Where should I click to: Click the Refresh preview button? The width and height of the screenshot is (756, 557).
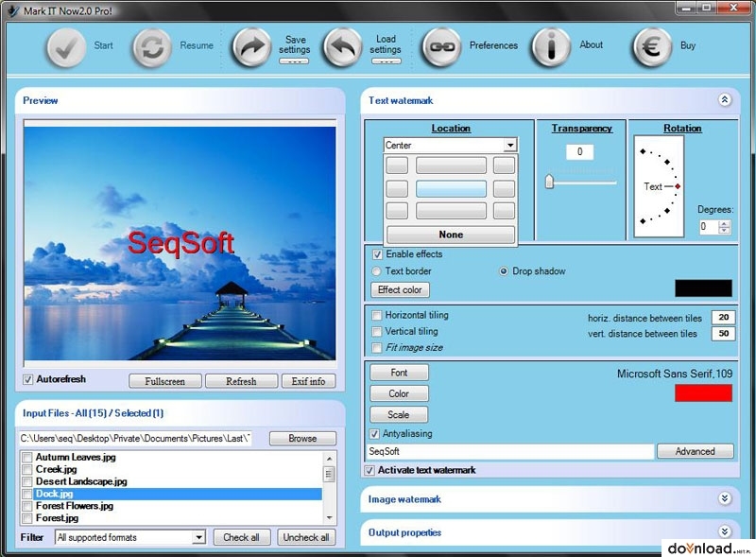pyautogui.click(x=241, y=381)
